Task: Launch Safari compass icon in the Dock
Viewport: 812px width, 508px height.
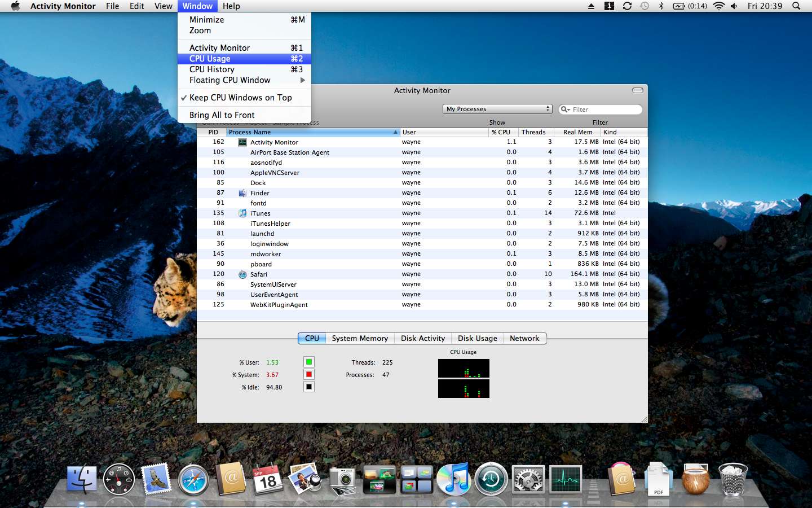Action: pos(193,480)
